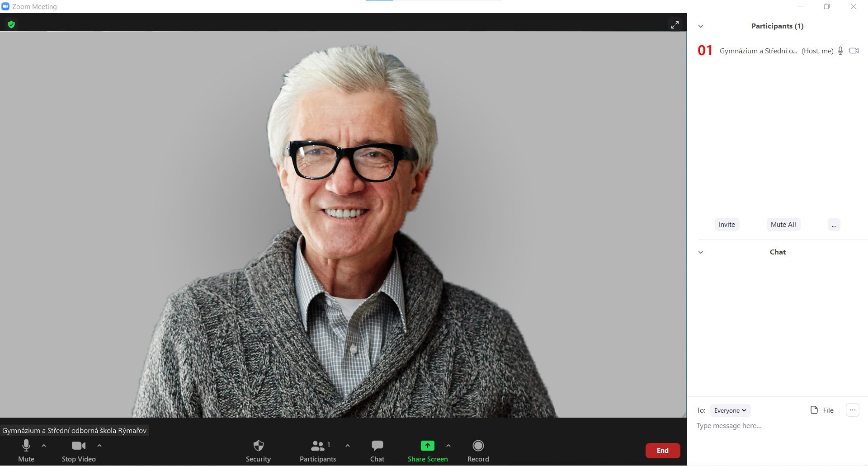Viewport: 868px width, 466px height.
Task: Click the Invite button
Action: 727,225
